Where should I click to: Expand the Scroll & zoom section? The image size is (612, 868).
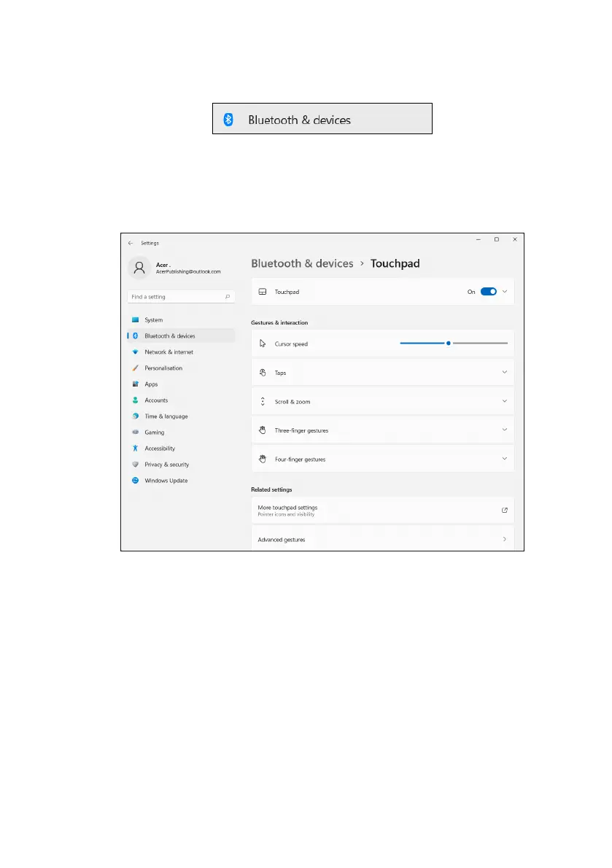point(504,401)
